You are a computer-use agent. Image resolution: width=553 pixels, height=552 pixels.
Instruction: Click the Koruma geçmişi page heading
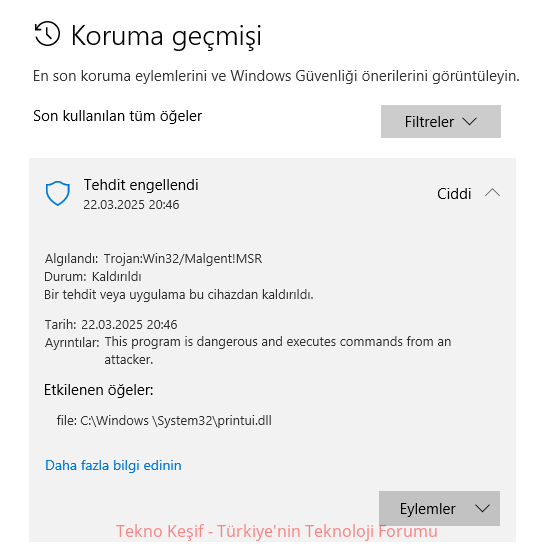click(166, 36)
